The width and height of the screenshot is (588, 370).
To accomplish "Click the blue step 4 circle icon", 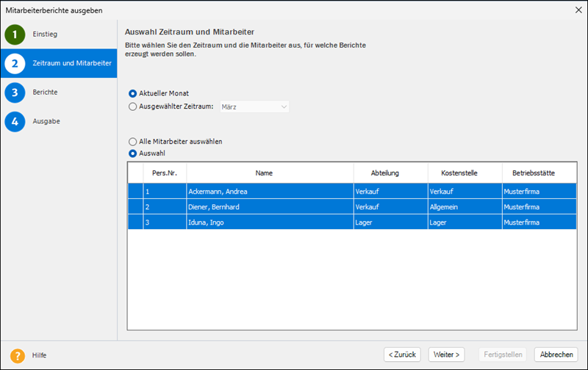I will (15, 121).
